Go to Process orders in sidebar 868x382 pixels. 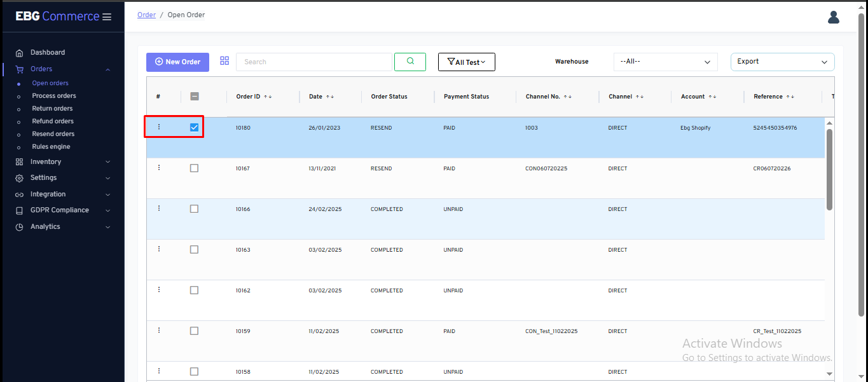click(54, 96)
